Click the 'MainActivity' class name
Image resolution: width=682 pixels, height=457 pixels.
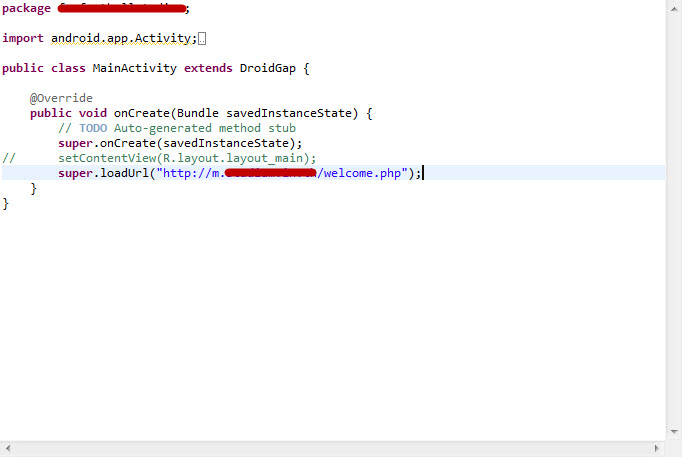coord(134,68)
